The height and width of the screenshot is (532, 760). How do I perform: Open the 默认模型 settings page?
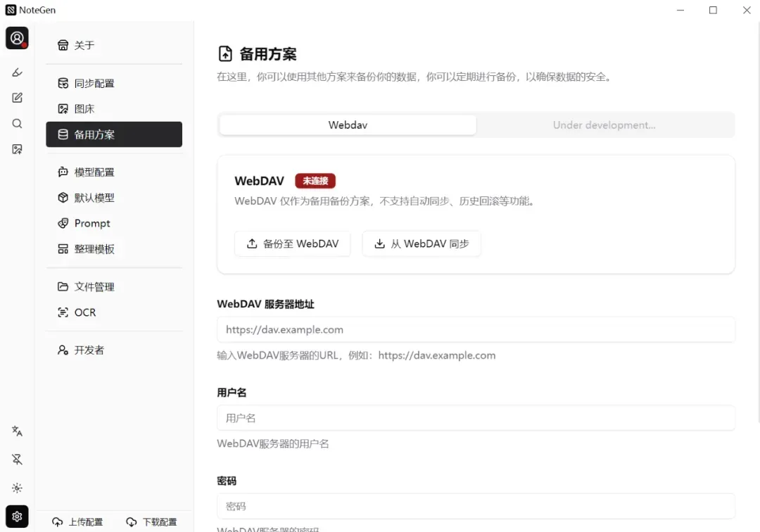pyautogui.click(x=114, y=198)
